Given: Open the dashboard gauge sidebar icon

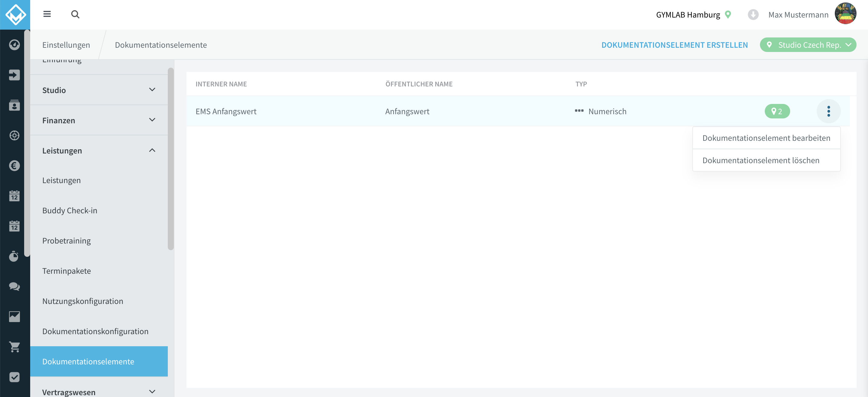Looking at the screenshot, I should point(14,44).
